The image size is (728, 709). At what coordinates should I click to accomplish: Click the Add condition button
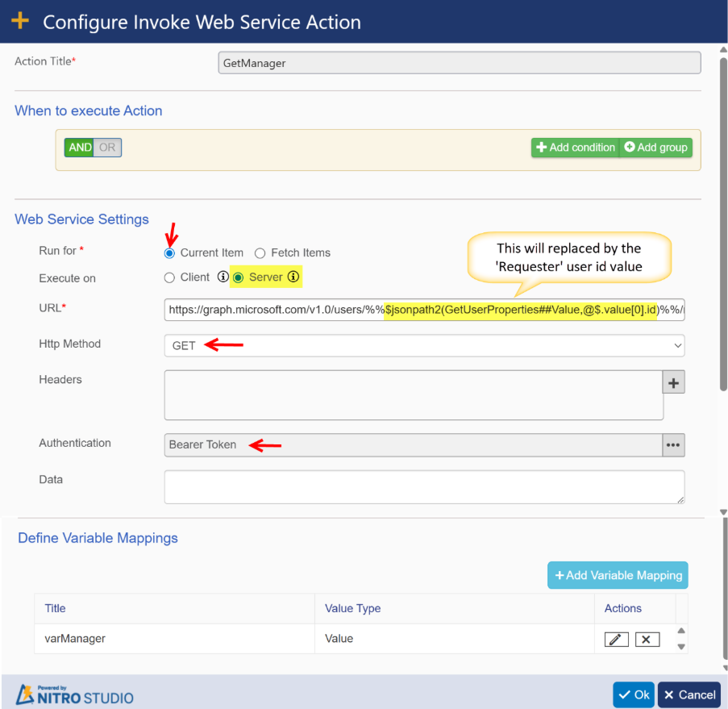pyautogui.click(x=574, y=148)
